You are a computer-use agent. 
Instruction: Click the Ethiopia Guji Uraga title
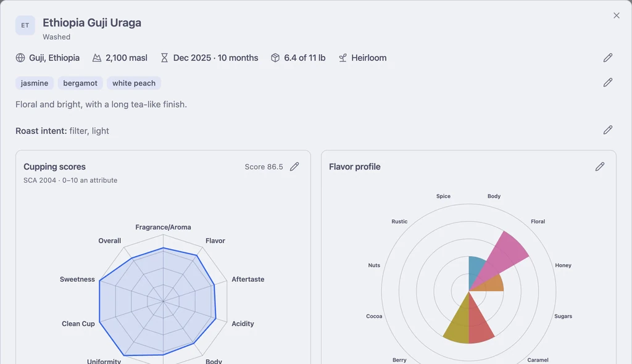coord(92,23)
